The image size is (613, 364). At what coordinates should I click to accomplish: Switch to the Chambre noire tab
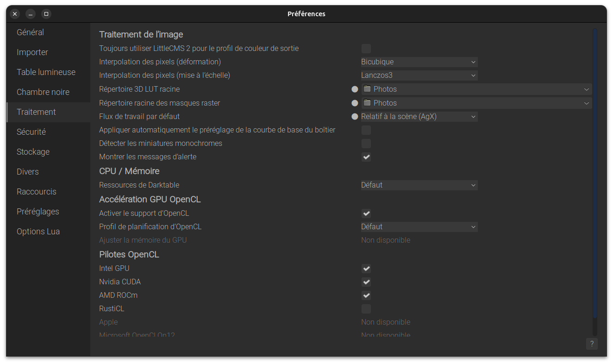pos(43,92)
